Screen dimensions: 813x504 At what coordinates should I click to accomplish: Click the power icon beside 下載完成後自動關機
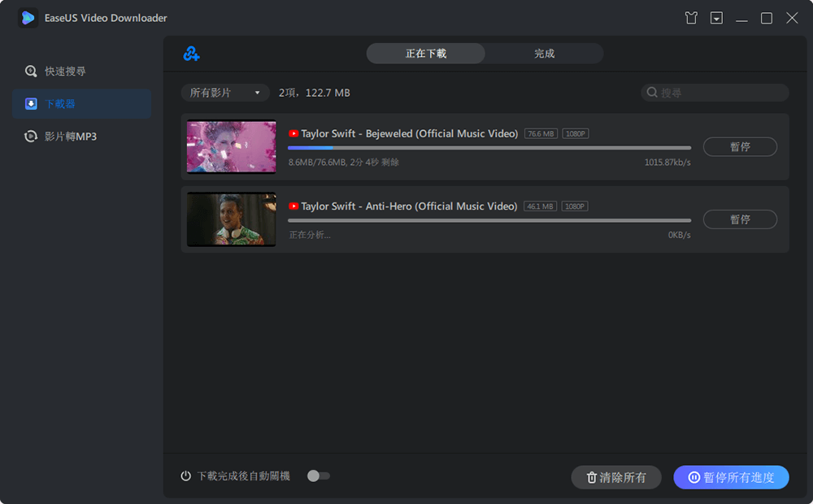pyautogui.click(x=185, y=476)
